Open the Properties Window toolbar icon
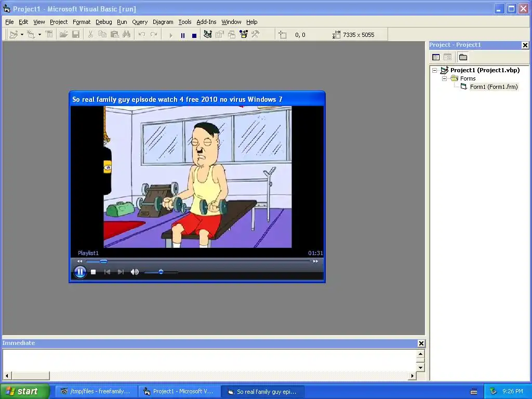The height and width of the screenshot is (399, 532). (x=220, y=35)
